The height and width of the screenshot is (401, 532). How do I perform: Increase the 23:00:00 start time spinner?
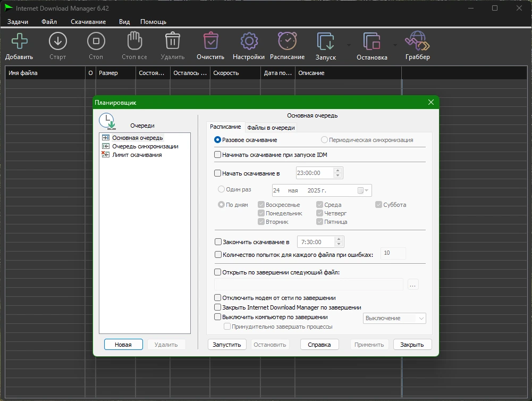(337, 170)
